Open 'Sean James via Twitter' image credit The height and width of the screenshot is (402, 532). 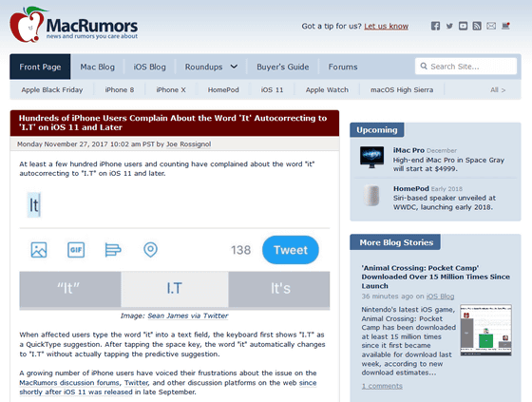pos(188,316)
